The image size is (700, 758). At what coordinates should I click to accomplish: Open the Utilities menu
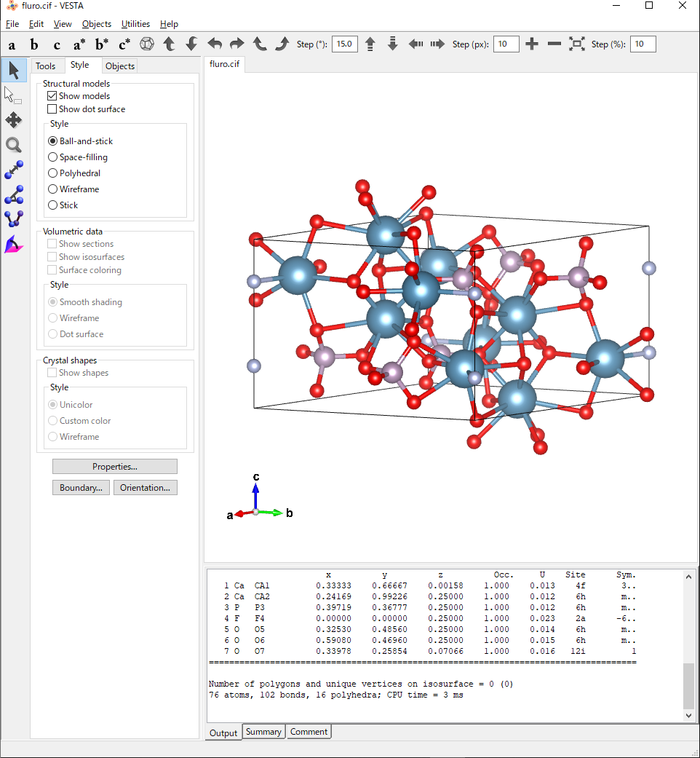point(135,24)
